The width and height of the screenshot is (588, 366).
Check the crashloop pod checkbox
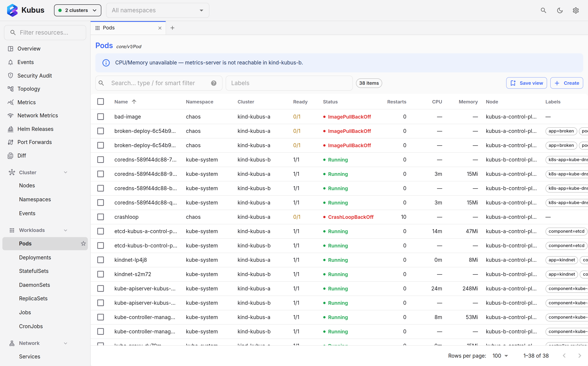tap(101, 217)
